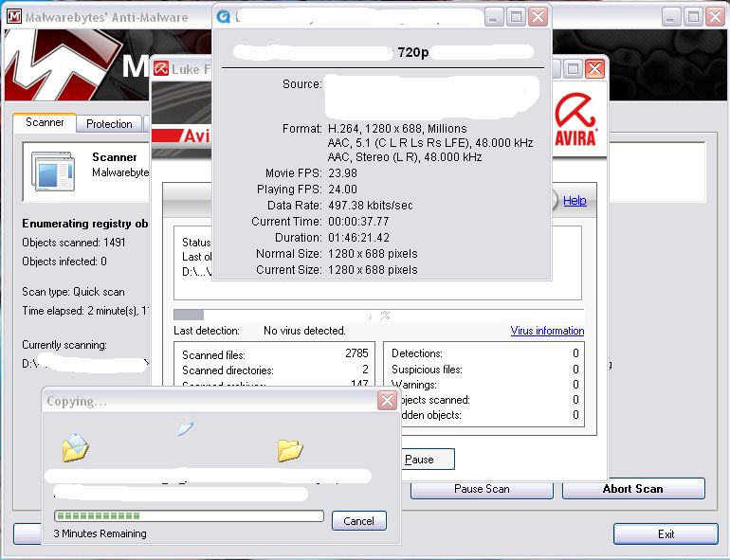The height and width of the screenshot is (560, 730).
Task: Pause the Avira scan
Action: pos(428,459)
